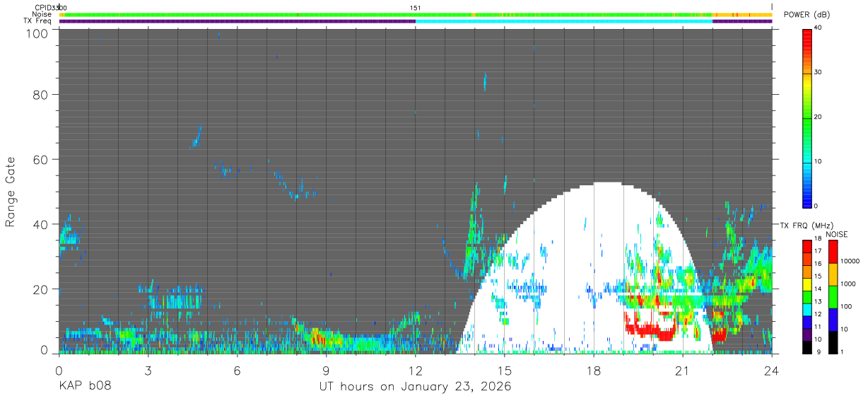This screenshot has height=401, width=868.
Task: Click the UT hours on January 23, 2026 title
Action: pyautogui.click(x=415, y=387)
